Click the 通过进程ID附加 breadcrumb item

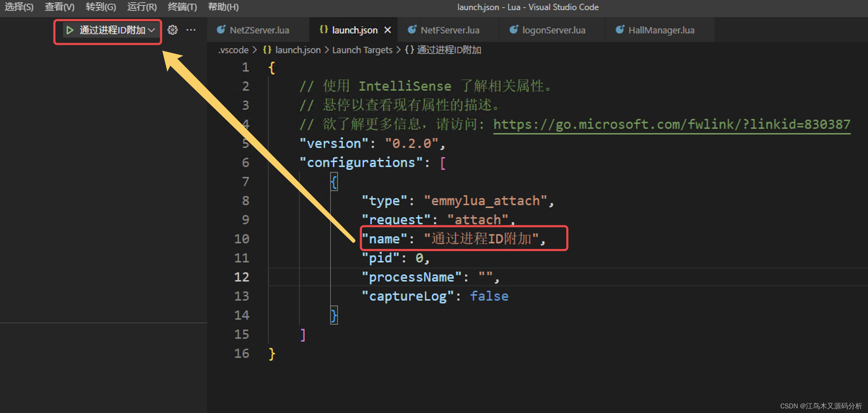pos(449,50)
